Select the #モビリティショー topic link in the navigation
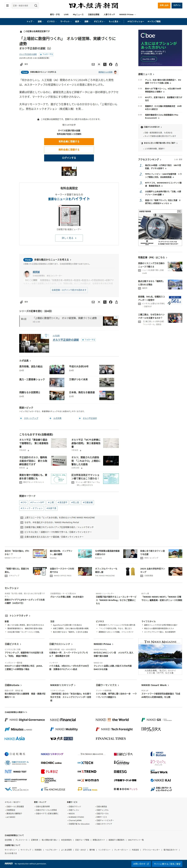Viewport: 187px width, 868px height. [x=136, y=22]
